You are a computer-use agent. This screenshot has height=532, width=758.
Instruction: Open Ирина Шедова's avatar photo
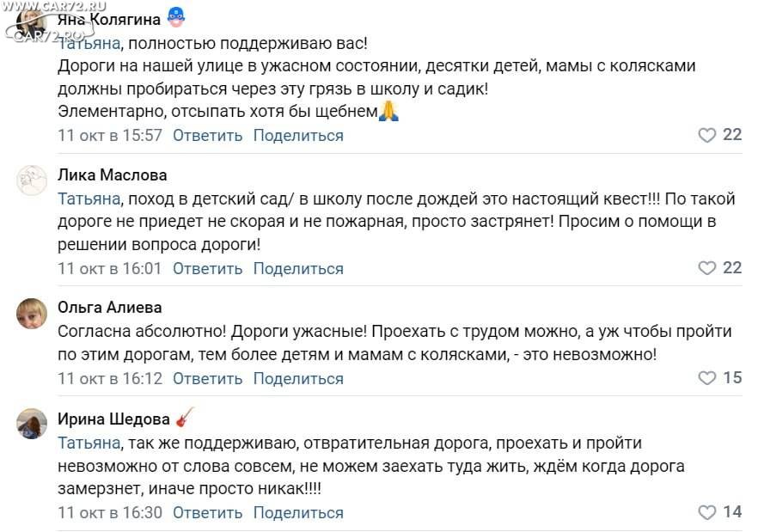click(x=32, y=424)
